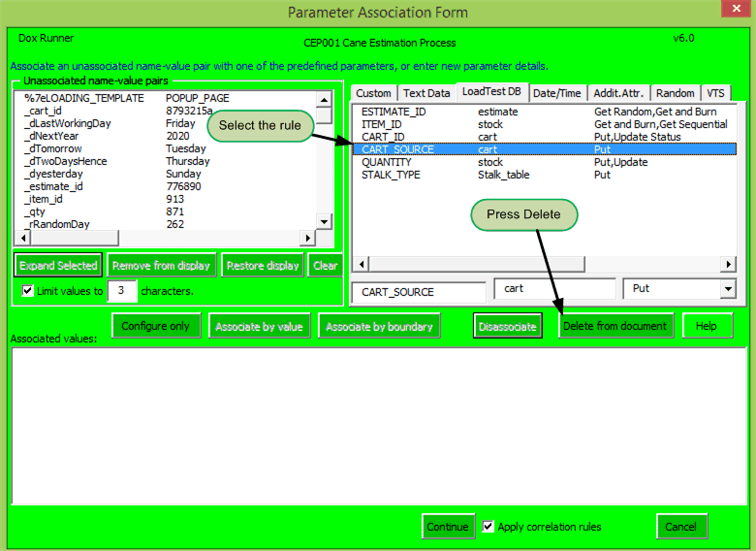The width and height of the screenshot is (756, 551).
Task: Click the Clear button
Action: (325, 266)
